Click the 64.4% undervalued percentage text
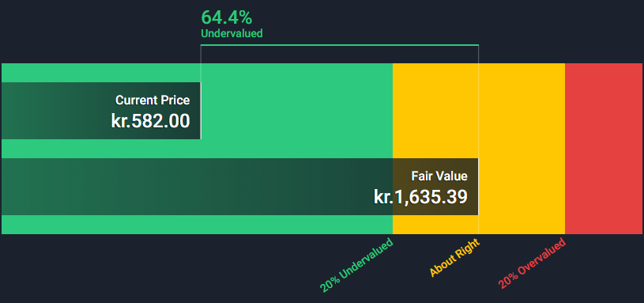Image resolution: width=644 pixels, height=303 pixels. [226, 17]
